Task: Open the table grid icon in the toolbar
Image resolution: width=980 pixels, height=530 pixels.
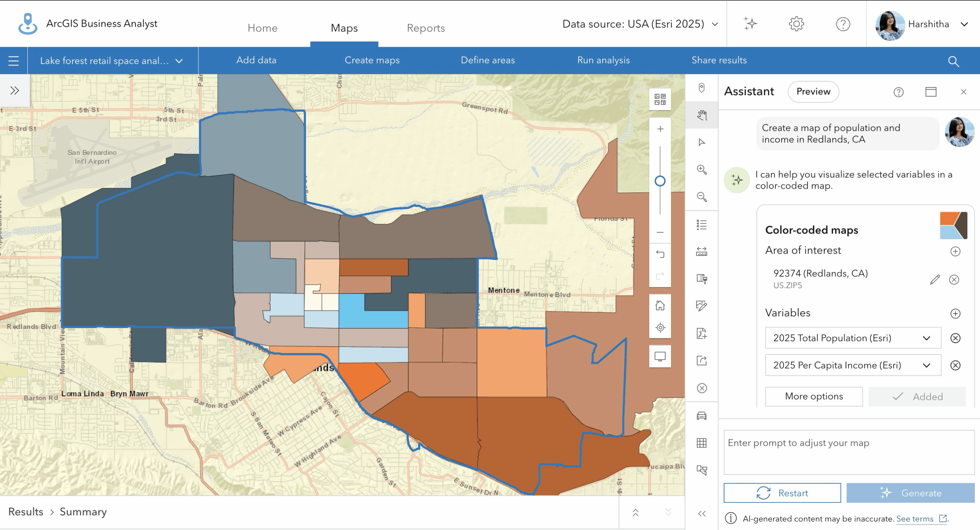Action: (x=701, y=443)
